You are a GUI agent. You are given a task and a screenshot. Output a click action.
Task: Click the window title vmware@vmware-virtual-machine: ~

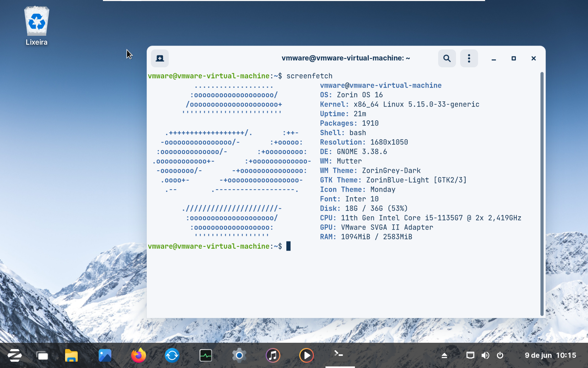coord(346,58)
